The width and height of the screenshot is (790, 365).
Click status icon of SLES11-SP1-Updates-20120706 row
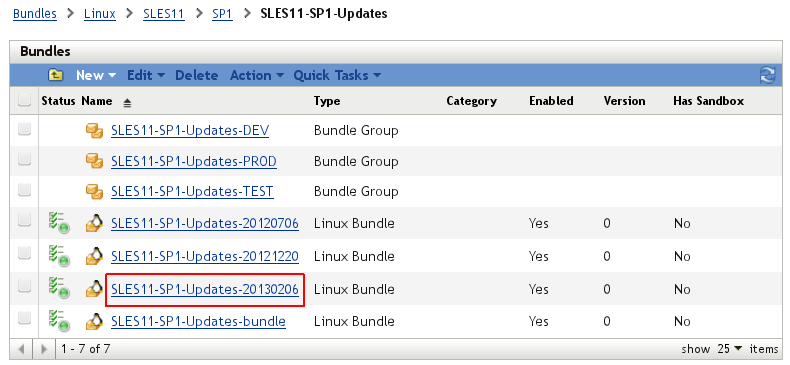[x=59, y=223]
